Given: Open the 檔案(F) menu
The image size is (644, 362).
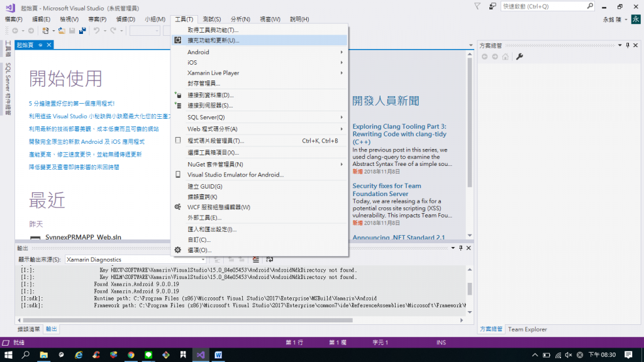Looking at the screenshot, I should click(14, 19).
